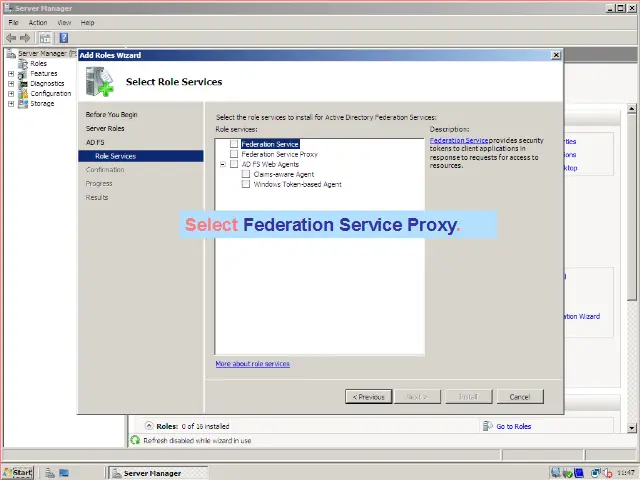Expand the Diagnostics tree node
The height and width of the screenshot is (480, 640).
click(11, 84)
